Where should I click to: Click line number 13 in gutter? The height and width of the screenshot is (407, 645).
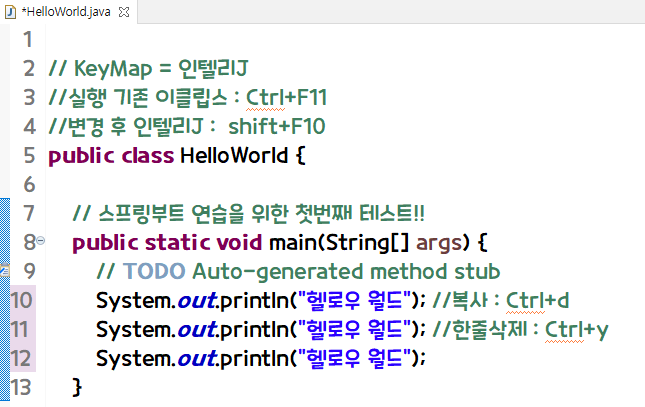tap(21, 387)
